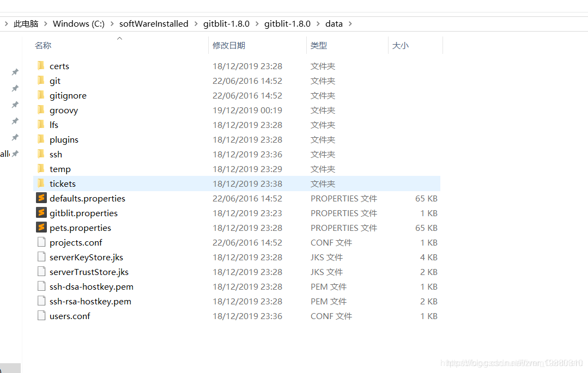Select the plugins folder name

point(64,140)
